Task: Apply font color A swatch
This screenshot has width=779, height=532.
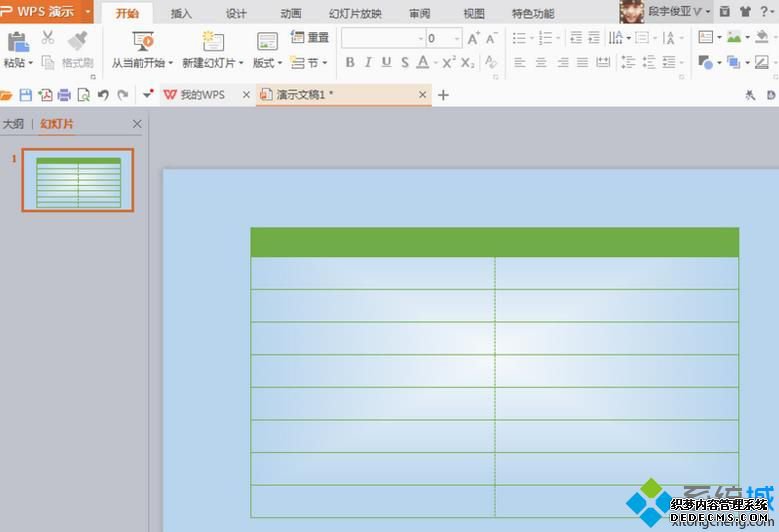Action: [423, 62]
